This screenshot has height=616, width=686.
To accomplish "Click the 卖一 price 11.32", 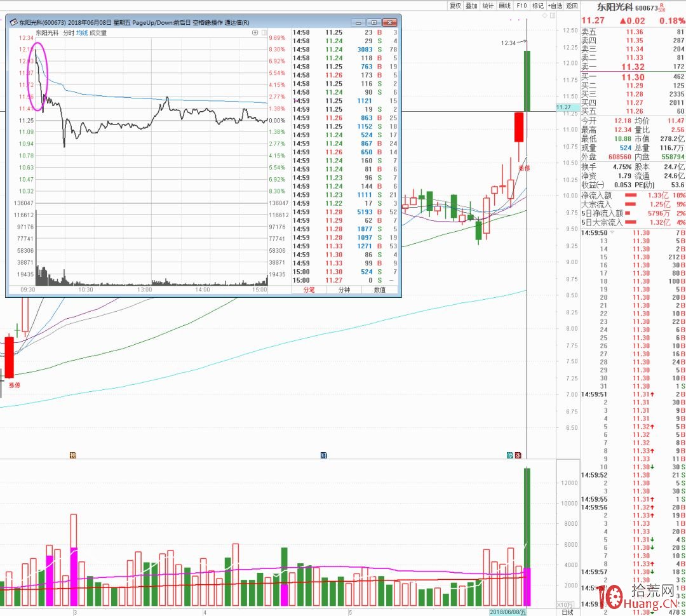I will (x=633, y=67).
